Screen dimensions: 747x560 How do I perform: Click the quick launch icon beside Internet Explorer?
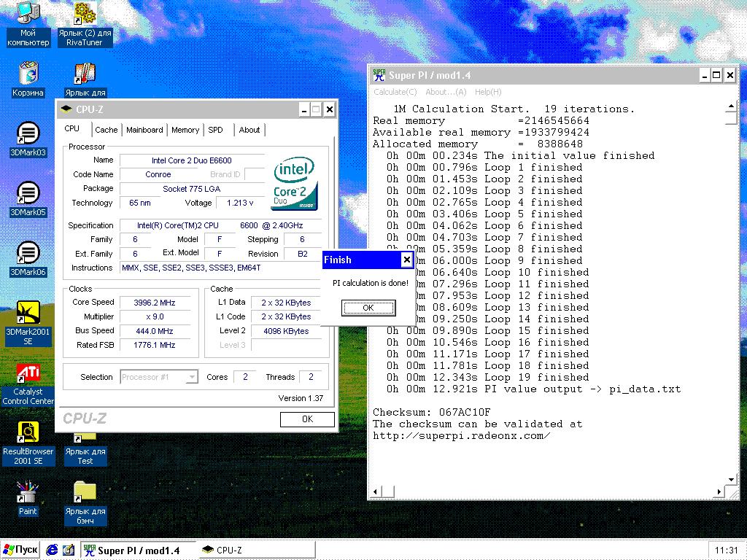tap(69, 550)
